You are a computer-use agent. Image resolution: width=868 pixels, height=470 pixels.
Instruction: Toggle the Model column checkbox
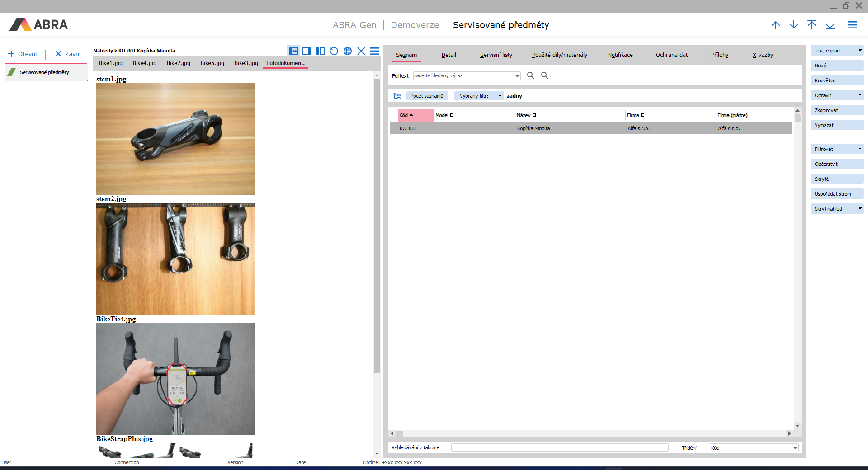coord(452,115)
